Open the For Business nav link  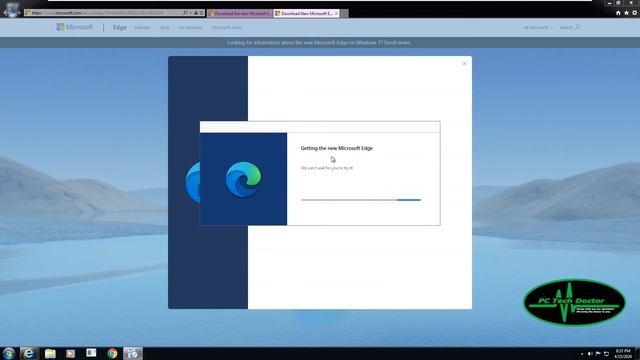(x=191, y=27)
